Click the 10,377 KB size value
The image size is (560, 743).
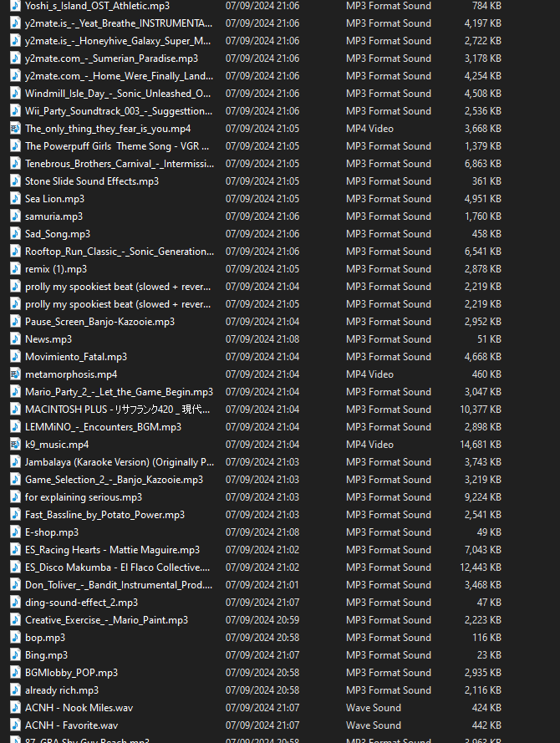[x=481, y=409]
